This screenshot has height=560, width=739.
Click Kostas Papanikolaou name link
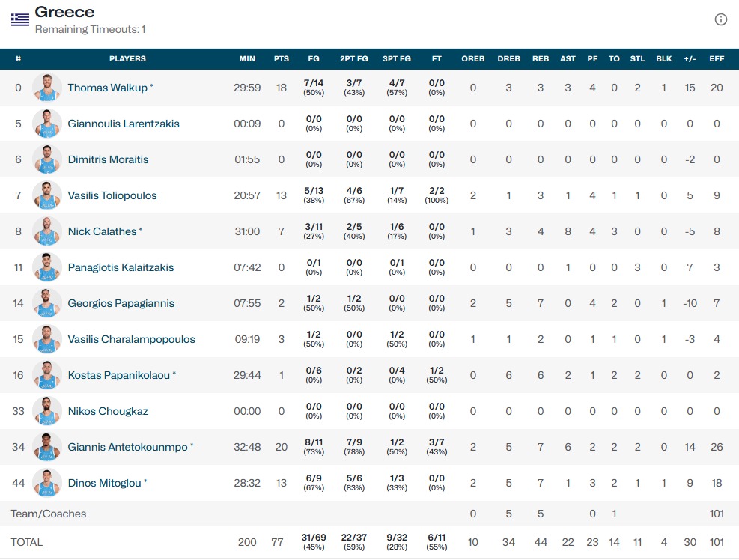pos(118,375)
